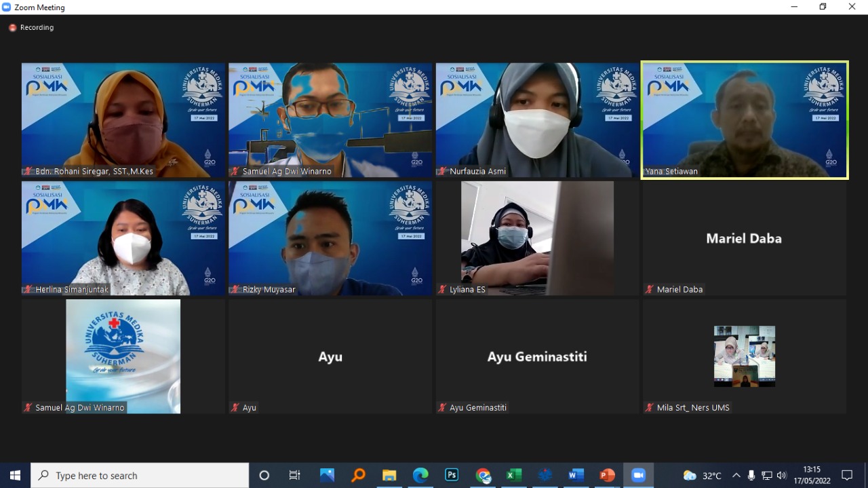This screenshot has height=488, width=868.
Task: Select Nurfauzia Asmi's video tile
Action: point(537,119)
